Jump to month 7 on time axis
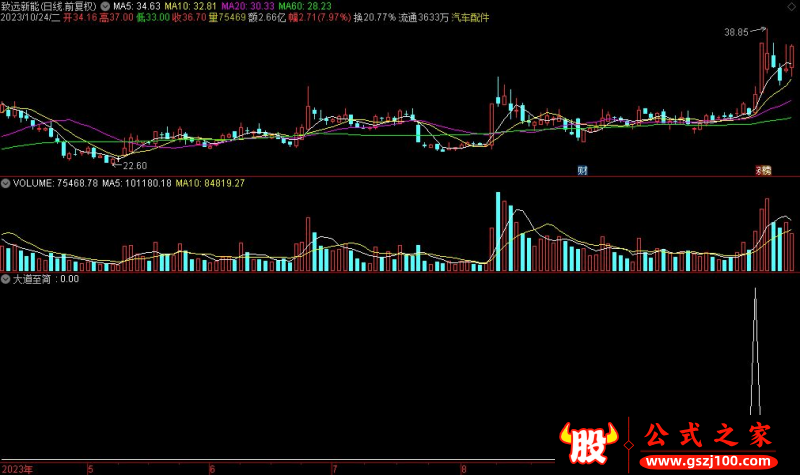800x475 pixels. [335, 469]
